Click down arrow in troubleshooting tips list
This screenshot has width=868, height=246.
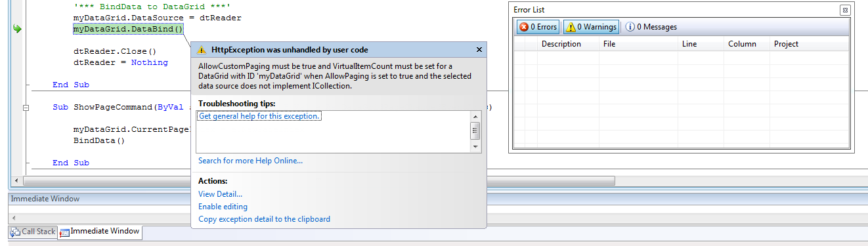pyautogui.click(x=476, y=148)
